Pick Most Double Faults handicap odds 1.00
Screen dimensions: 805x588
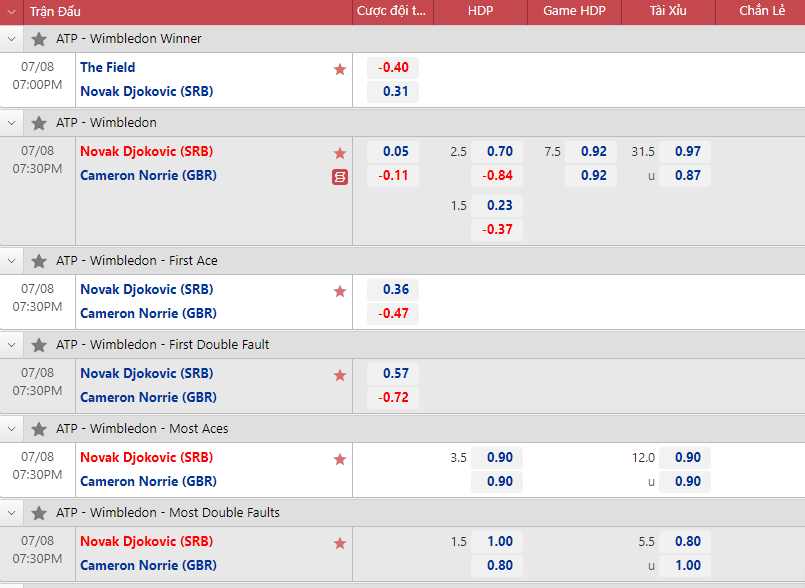point(497,542)
